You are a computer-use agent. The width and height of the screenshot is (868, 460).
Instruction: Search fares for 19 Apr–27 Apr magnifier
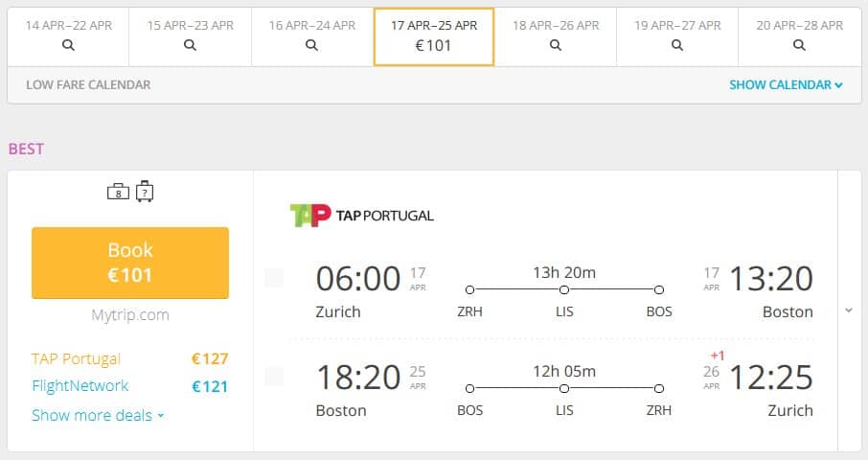(677, 45)
